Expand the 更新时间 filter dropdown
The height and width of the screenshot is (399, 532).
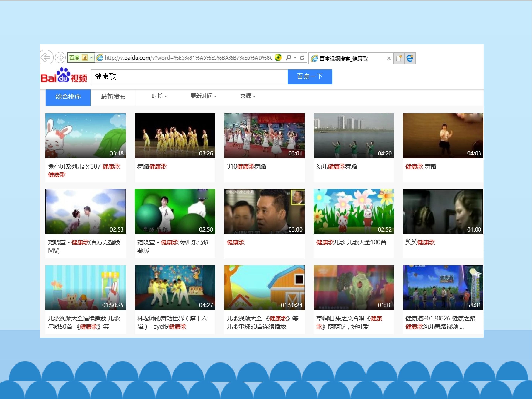[x=203, y=96]
